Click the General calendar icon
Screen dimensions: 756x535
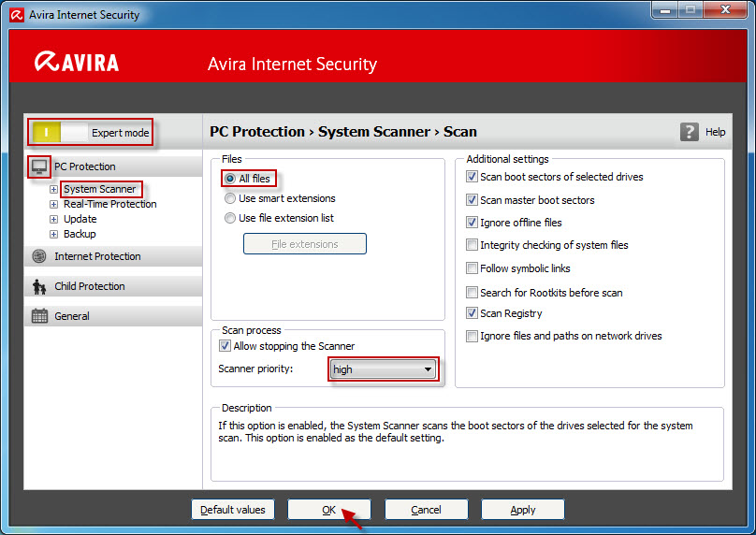point(39,316)
